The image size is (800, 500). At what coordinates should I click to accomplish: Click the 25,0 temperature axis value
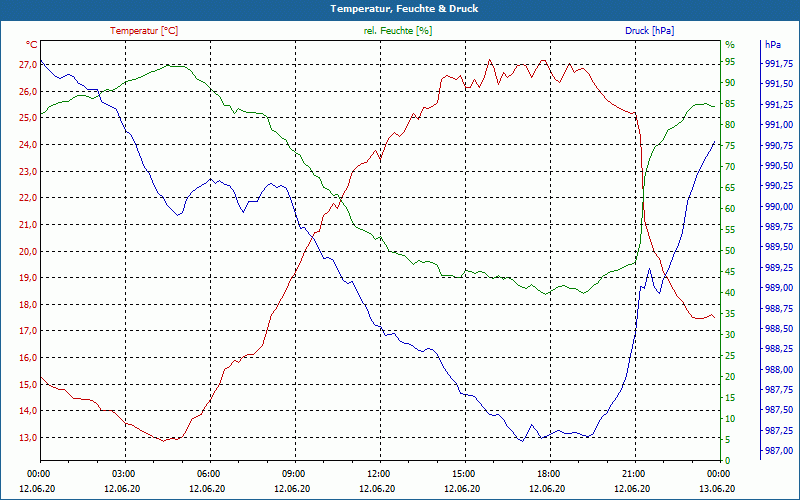(x=28, y=118)
